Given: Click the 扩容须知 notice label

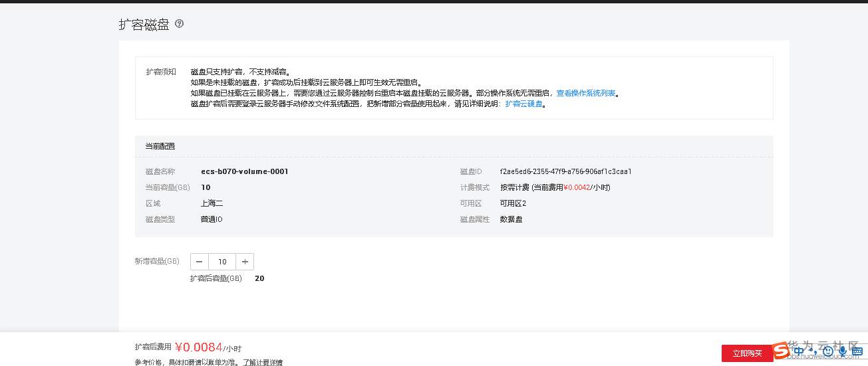Looking at the screenshot, I should coord(161,72).
